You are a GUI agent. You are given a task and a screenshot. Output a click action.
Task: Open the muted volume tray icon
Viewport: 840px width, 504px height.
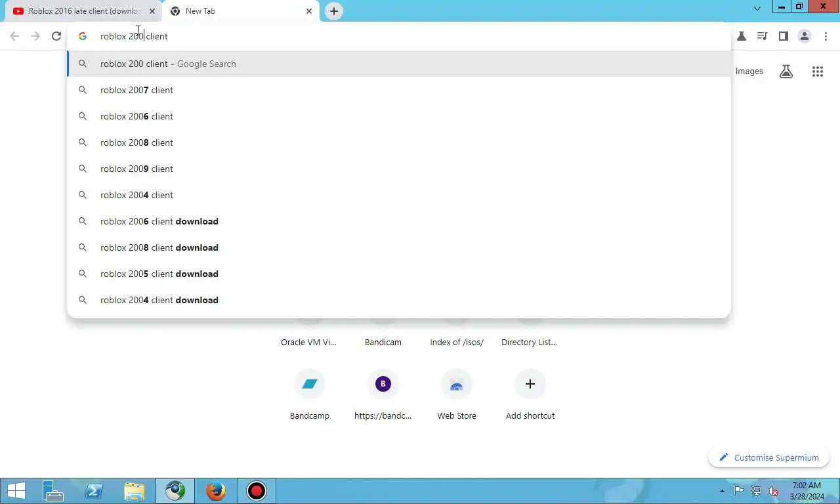tap(773, 491)
